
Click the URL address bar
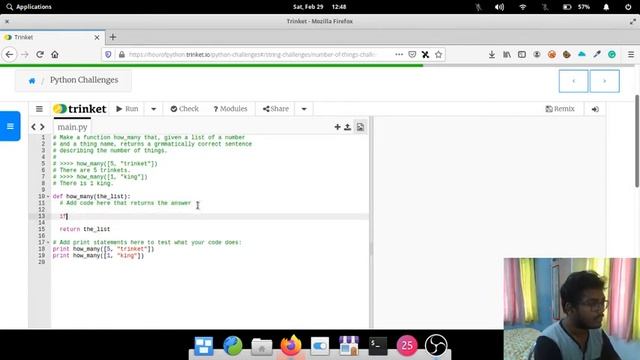pos(252,54)
